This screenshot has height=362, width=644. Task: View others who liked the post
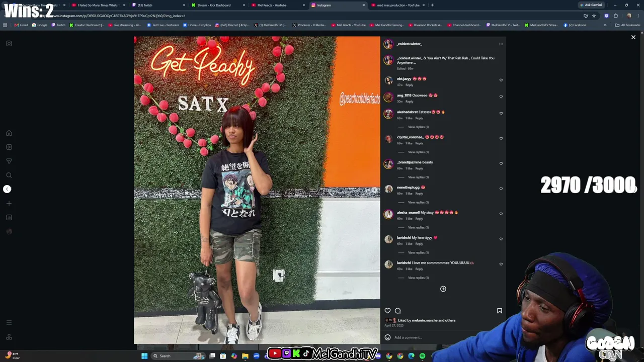coord(450,320)
